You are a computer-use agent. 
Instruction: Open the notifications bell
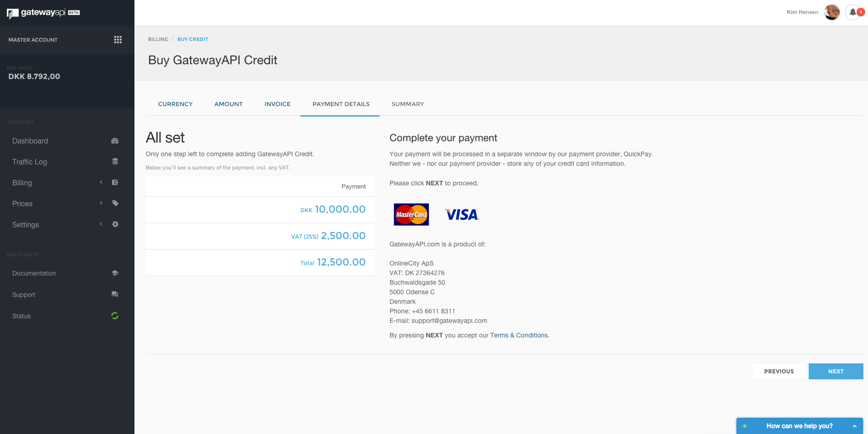pos(853,12)
